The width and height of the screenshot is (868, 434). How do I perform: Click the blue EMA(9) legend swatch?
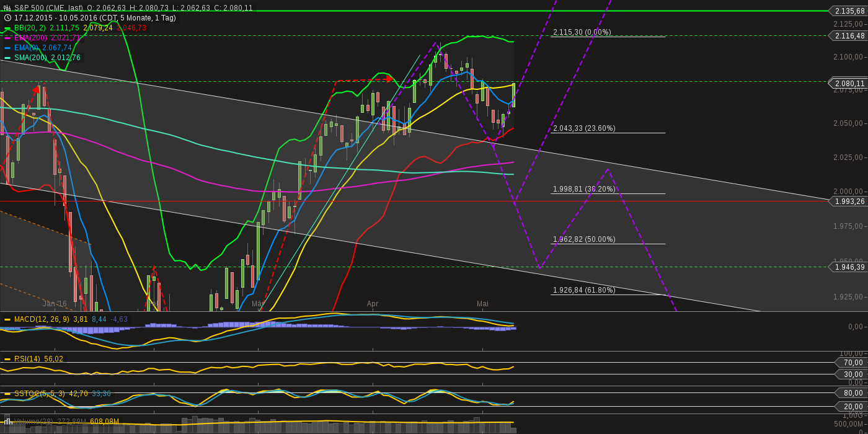(x=7, y=48)
